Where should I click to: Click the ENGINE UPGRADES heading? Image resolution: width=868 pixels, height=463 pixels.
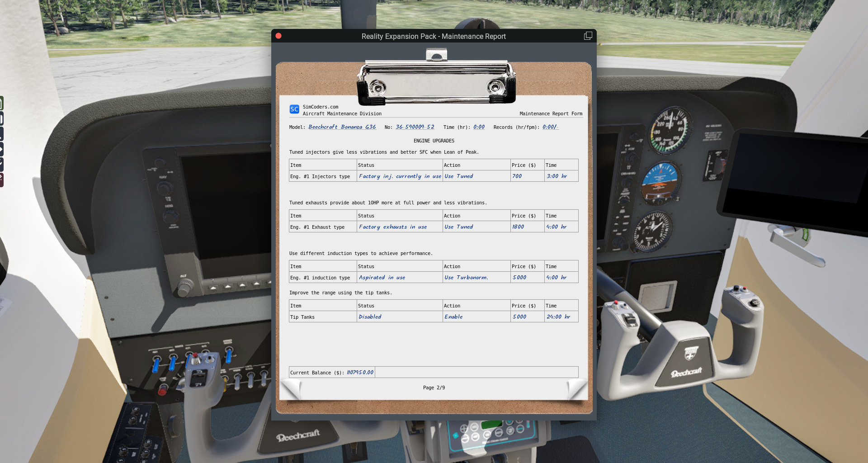[434, 141]
